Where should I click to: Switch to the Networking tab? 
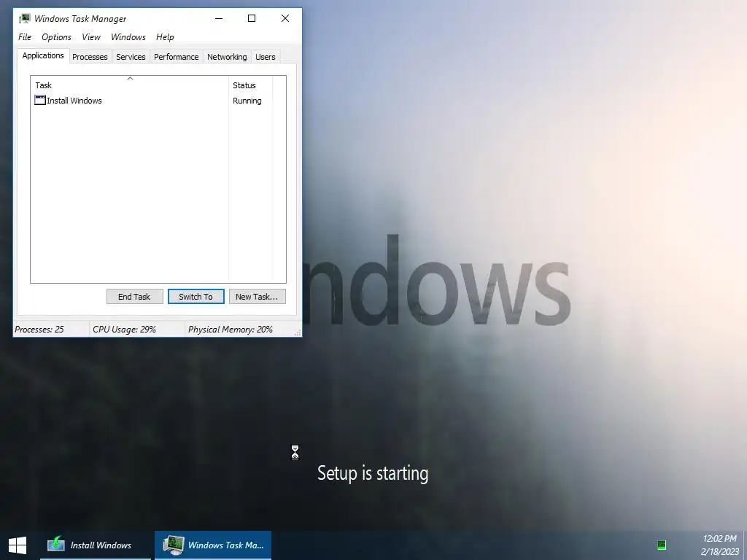coord(227,57)
